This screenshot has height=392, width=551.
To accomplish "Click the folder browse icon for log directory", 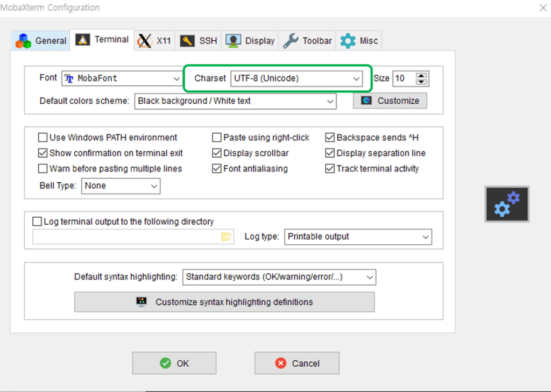I will tap(227, 237).
